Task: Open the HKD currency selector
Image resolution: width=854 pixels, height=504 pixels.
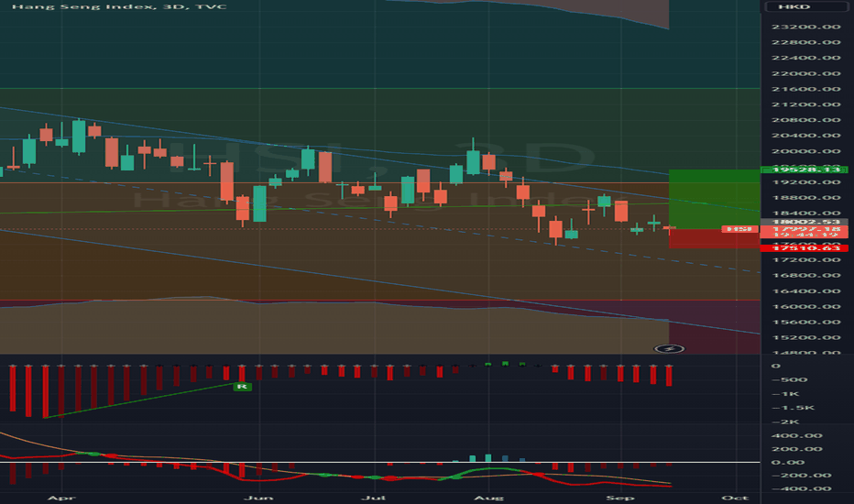Action: 806,6
